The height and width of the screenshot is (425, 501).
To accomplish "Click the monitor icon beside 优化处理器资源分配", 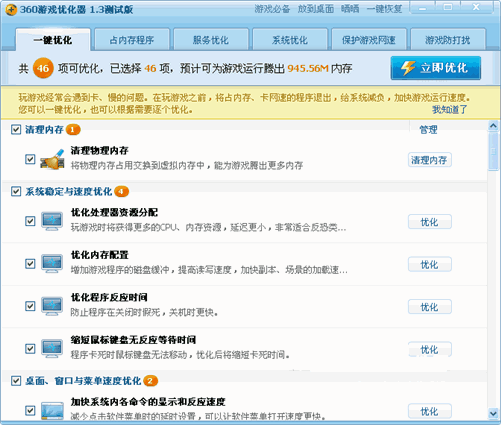I will 52,221.
